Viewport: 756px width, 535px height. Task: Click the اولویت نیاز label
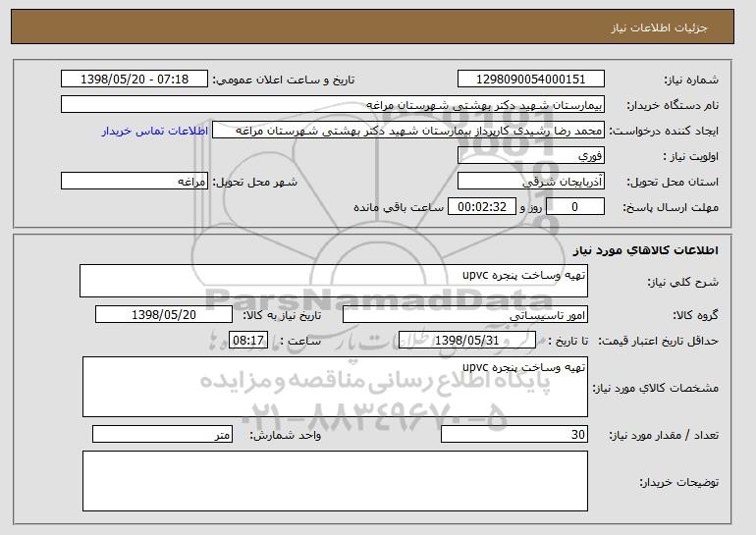pyautogui.click(x=691, y=157)
